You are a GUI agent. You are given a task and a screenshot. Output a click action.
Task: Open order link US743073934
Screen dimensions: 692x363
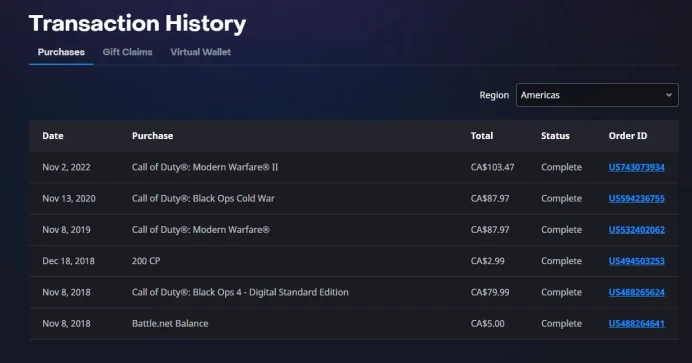[x=636, y=167]
